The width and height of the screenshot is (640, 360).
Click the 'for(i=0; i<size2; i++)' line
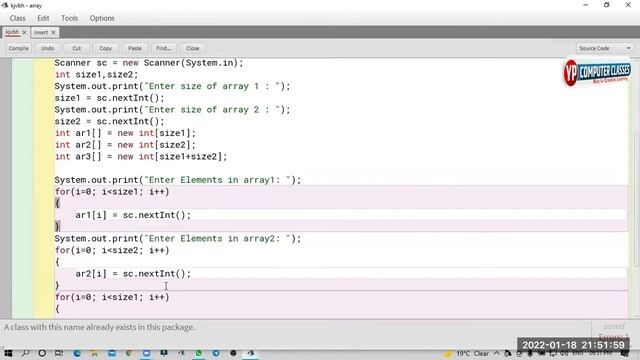click(112, 250)
